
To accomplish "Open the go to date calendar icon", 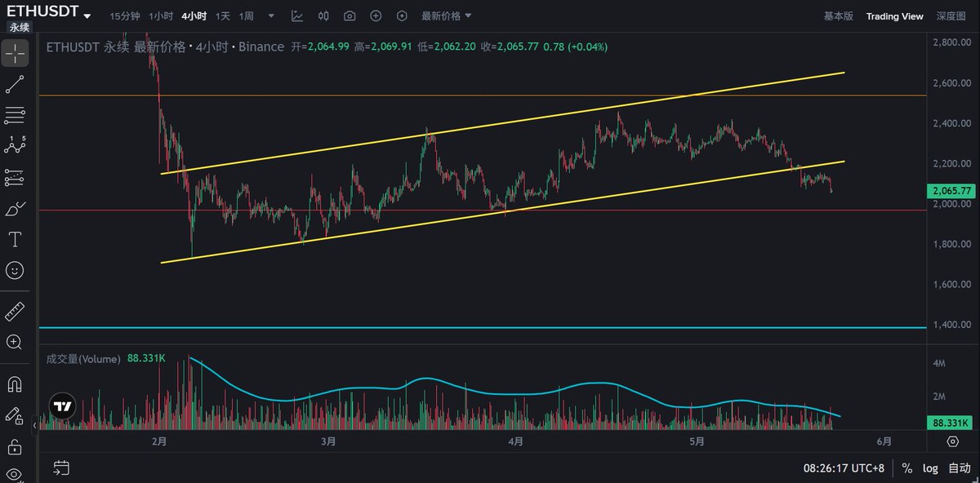I will pyautogui.click(x=61, y=467).
